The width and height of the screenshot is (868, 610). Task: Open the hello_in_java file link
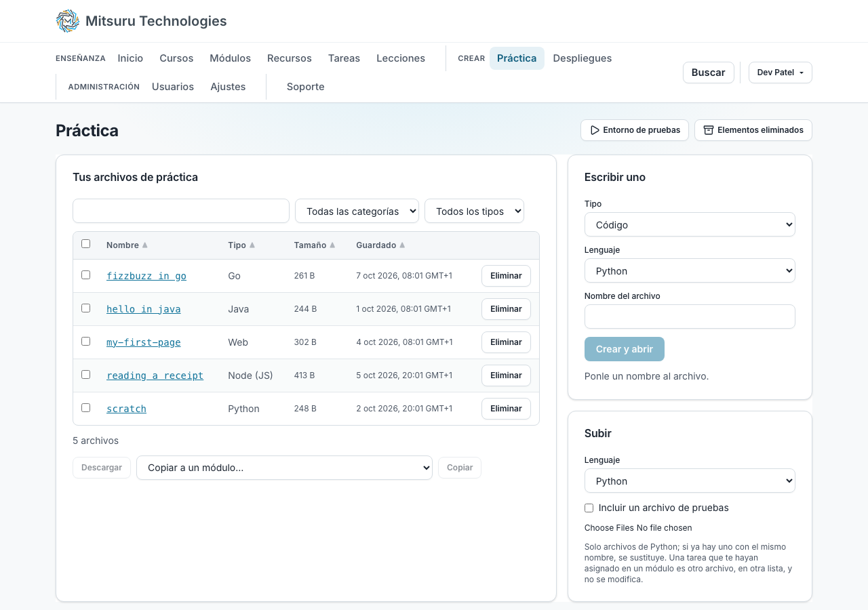[x=144, y=309]
